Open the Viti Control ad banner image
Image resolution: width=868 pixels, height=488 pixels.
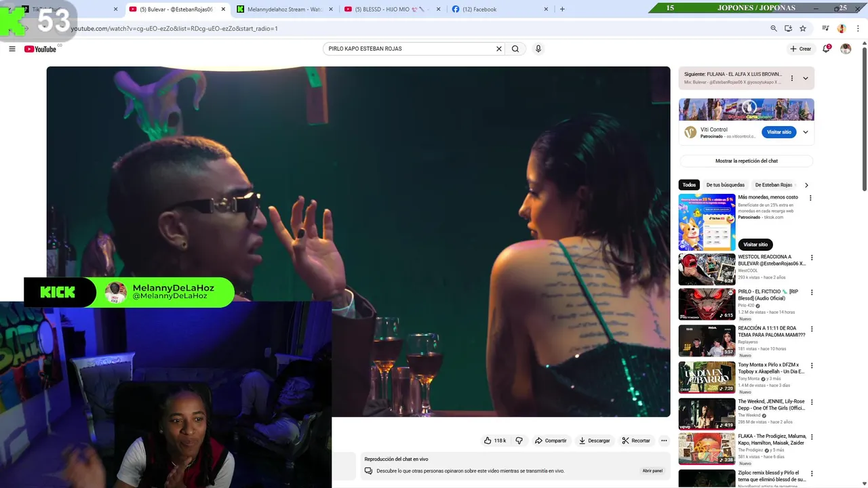(x=747, y=110)
